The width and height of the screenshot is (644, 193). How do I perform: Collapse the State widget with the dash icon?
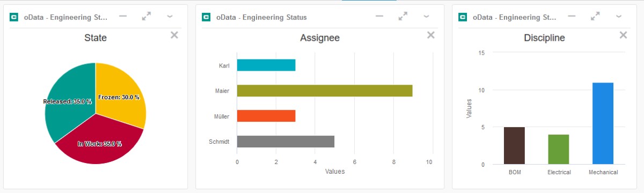(123, 16)
